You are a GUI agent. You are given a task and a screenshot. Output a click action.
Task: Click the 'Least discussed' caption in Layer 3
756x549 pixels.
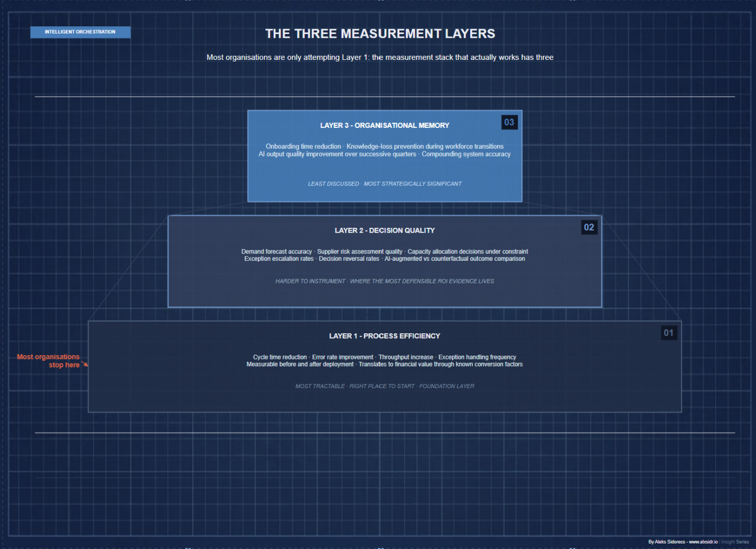tap(333, 184)
